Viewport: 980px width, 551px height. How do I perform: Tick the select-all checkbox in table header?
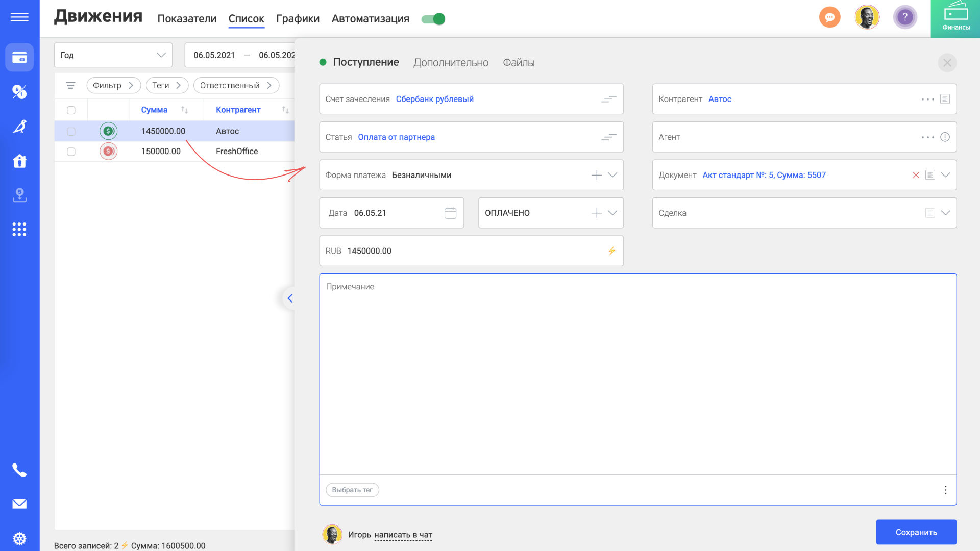(71, 110)
